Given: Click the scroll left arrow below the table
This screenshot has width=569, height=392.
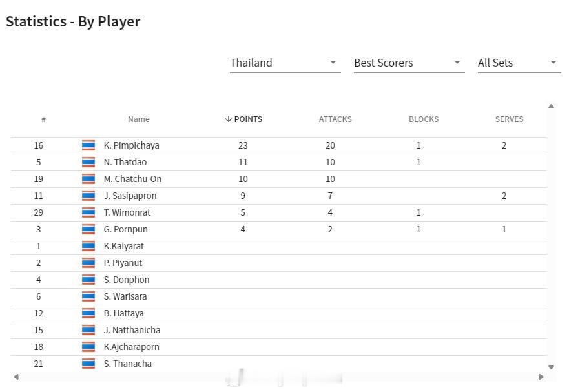Looking at the screenshot, I should pos(16,377).
